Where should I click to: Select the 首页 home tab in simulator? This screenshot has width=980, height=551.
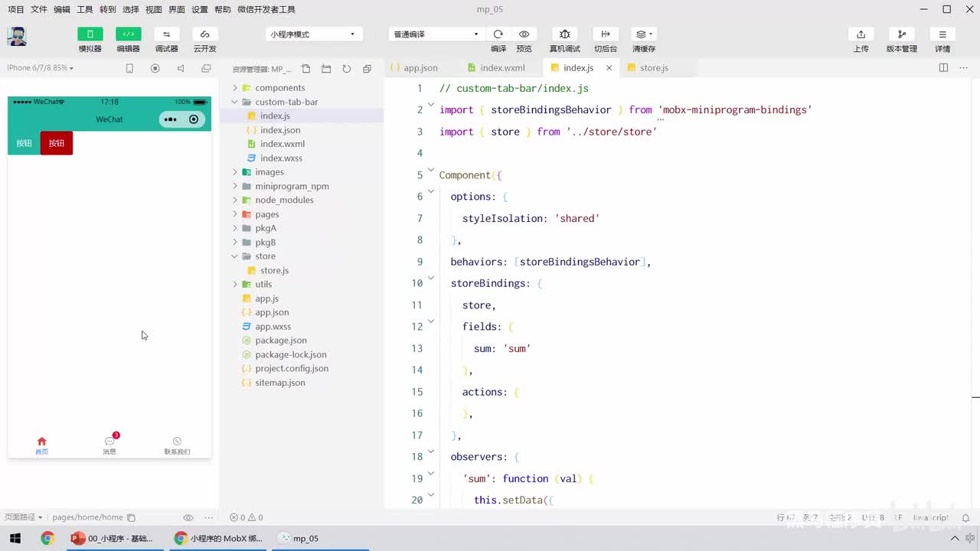pos(41,445)
